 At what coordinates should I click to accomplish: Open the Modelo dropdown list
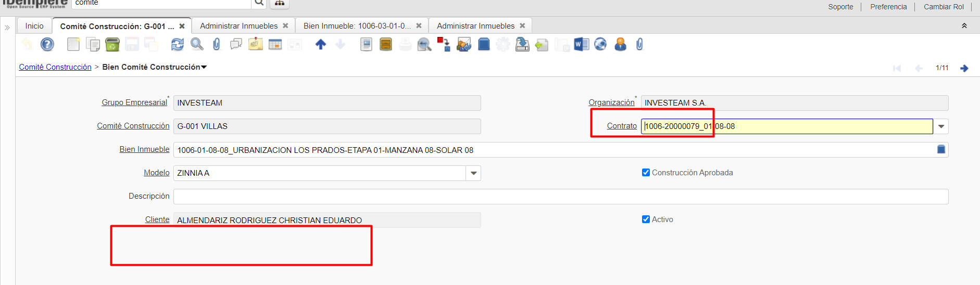point(473,173)
